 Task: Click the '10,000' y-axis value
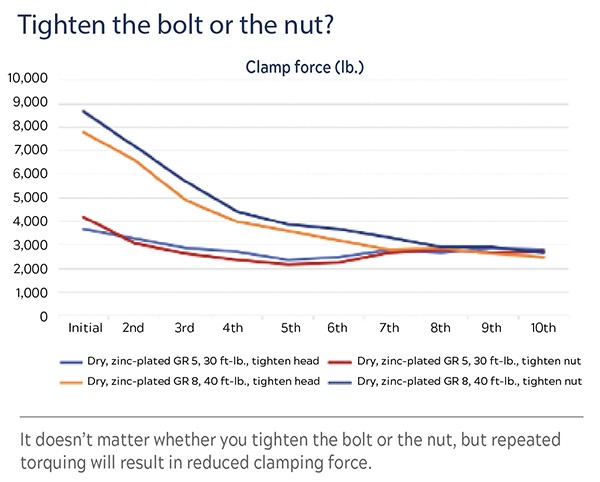[x=30, y=79]
